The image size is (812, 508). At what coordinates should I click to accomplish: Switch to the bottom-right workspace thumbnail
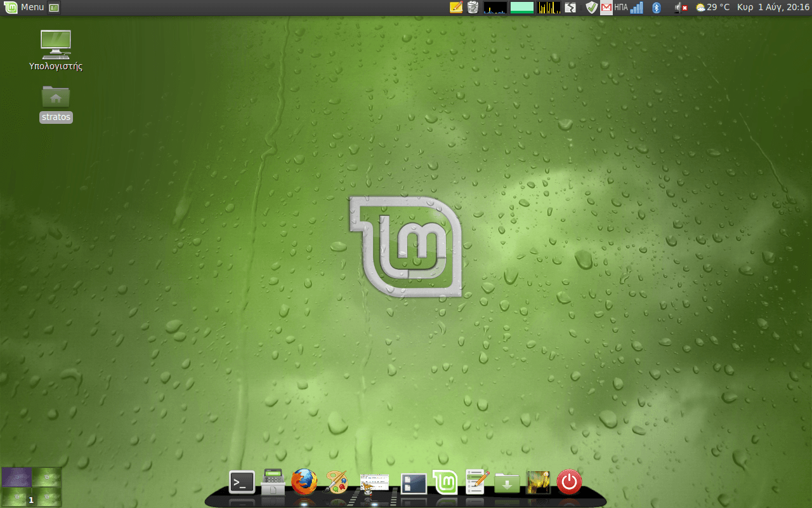(x=47, y=497)
